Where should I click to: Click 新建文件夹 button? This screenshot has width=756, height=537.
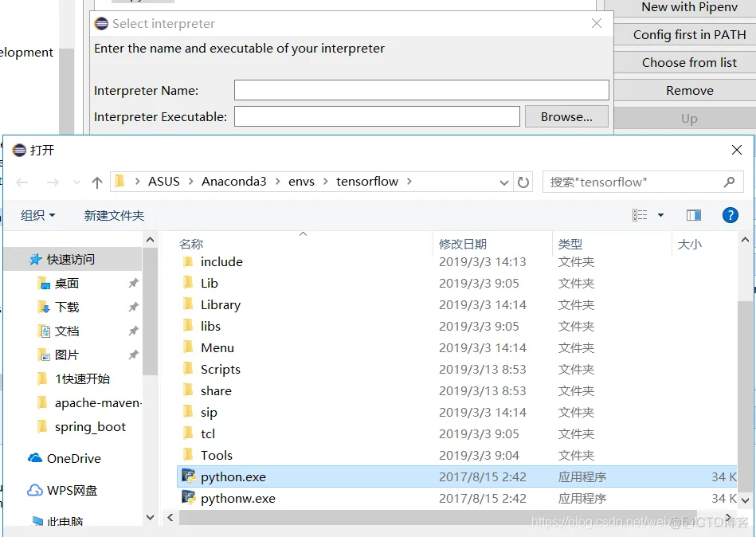(x=114, y=215)
